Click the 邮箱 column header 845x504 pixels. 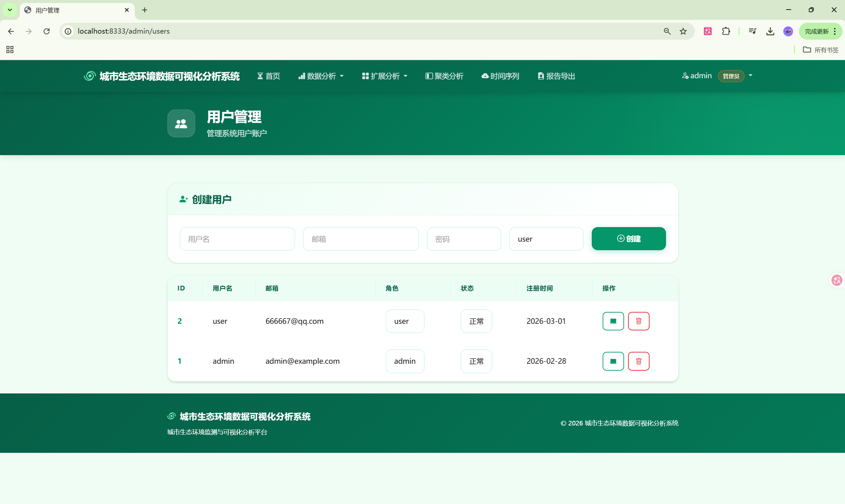pos(272,288)
